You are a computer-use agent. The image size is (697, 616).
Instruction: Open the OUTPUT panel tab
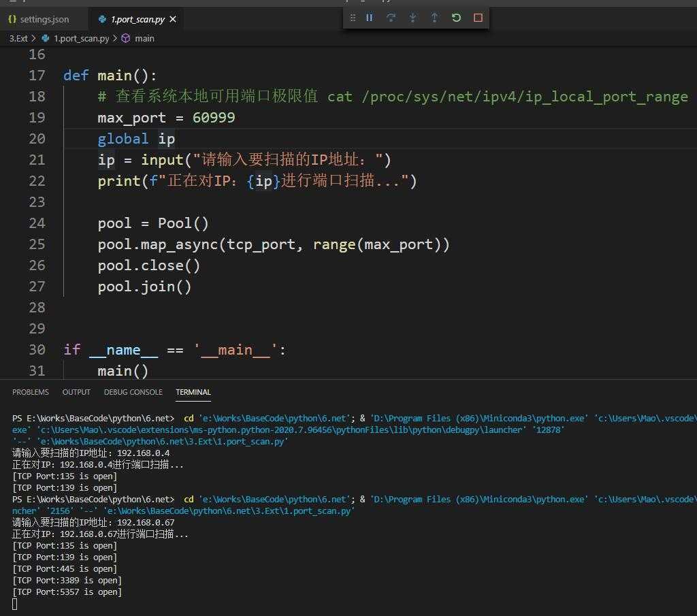click(x=76, y=392)
